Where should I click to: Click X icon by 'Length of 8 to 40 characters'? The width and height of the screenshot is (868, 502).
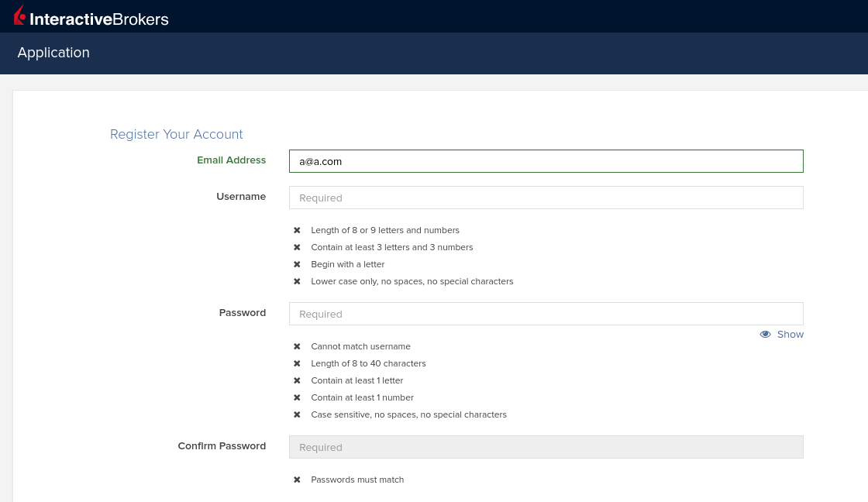click(297, 364)
